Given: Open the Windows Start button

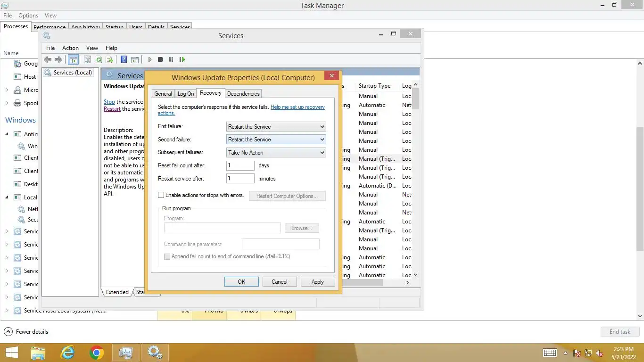Looking at the screenshot, I should click(x=11, y=352).
